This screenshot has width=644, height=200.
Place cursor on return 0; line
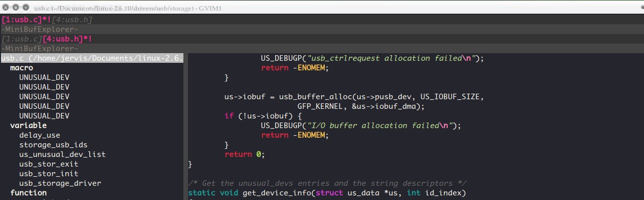245,154
